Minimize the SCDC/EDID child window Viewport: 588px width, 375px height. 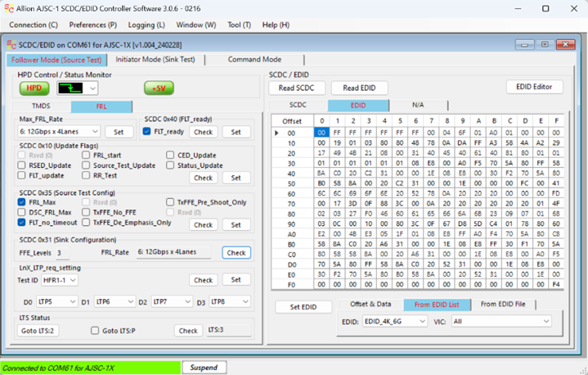tap(524, 45)
